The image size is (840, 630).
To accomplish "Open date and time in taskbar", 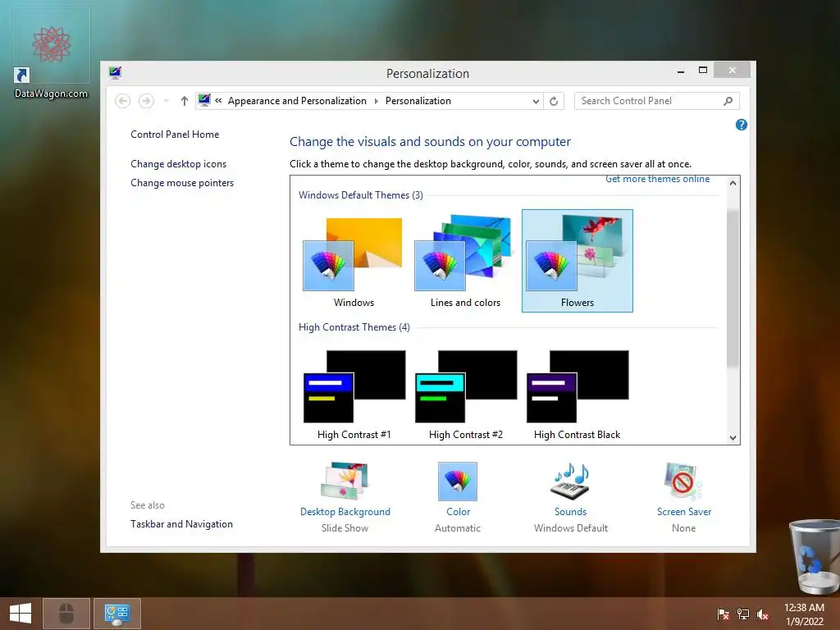I will click(x=804, y=614).
